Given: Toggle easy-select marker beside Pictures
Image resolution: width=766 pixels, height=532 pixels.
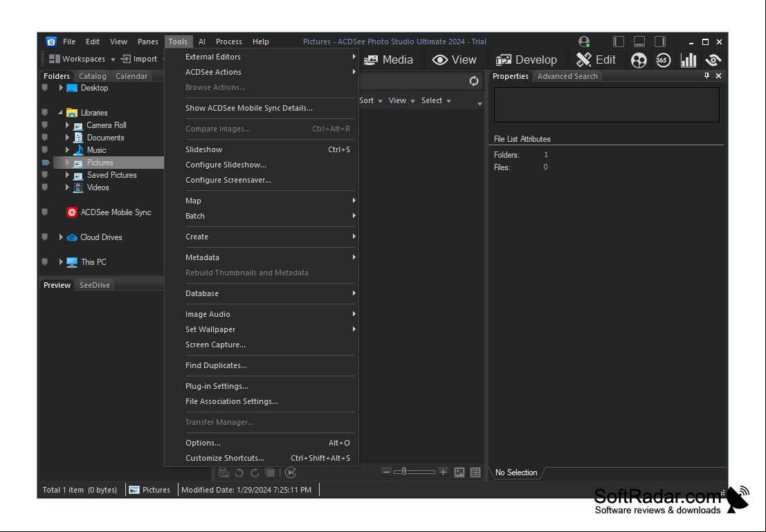Looking at the screenshot, I should (x=46, y=163).
